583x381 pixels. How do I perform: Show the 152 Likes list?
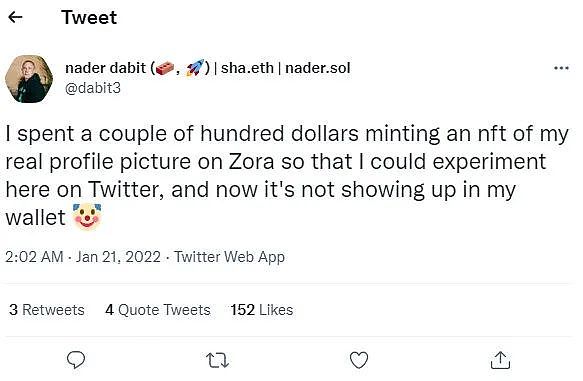(x=262, y=310)
